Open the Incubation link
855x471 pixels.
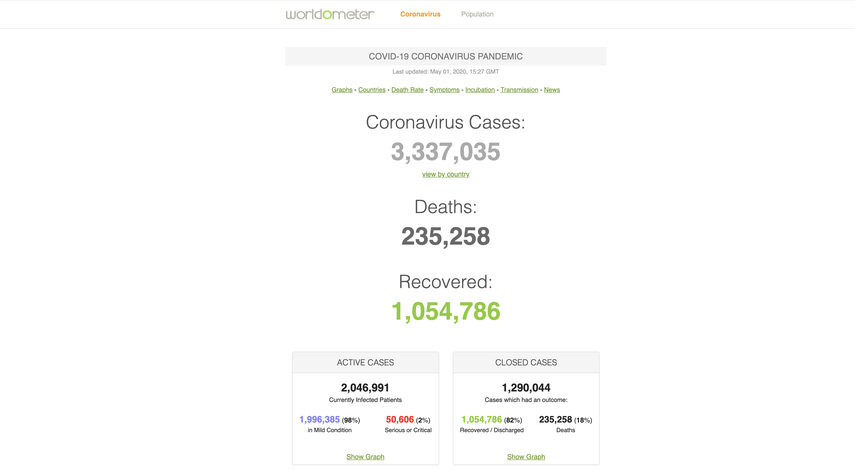(480, 90)
